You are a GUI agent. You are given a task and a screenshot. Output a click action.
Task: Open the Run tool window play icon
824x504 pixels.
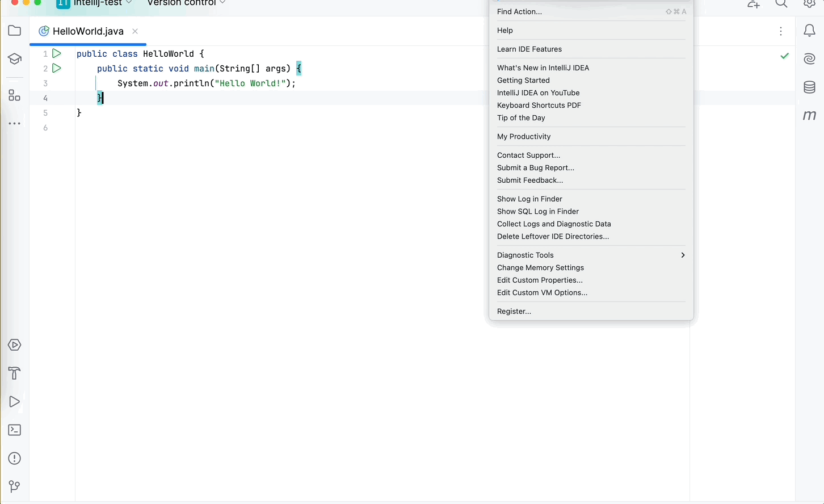tap(15, 402)
